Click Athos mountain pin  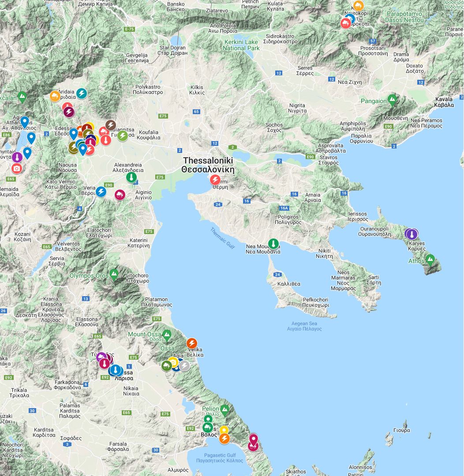click(x=430, y=260)
